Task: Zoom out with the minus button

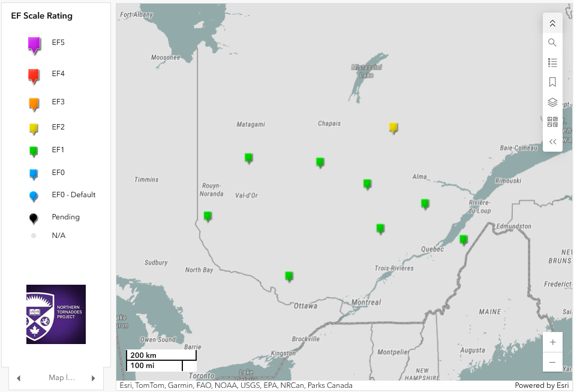Action: 552,362
